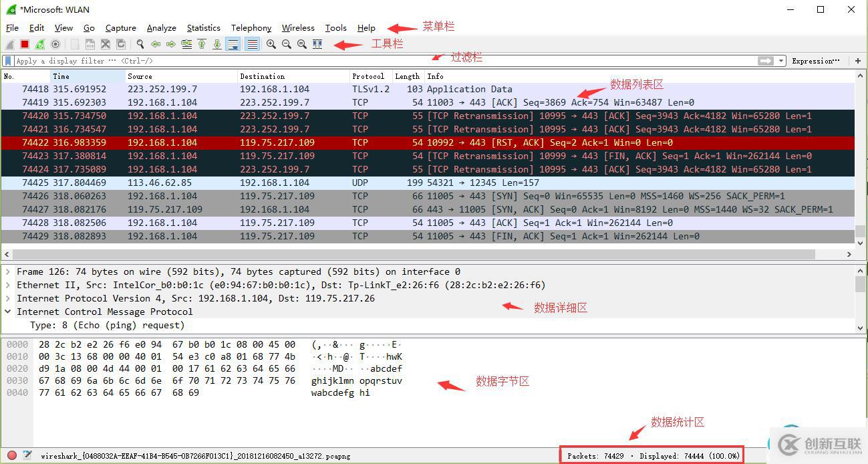Open Find Packet magnifier icon
The height and width of the screenshot is (464, 868).
pos(140,44)
